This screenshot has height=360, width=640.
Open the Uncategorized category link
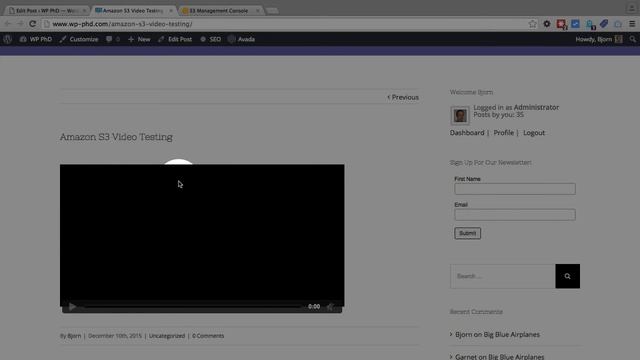[167, 336]
